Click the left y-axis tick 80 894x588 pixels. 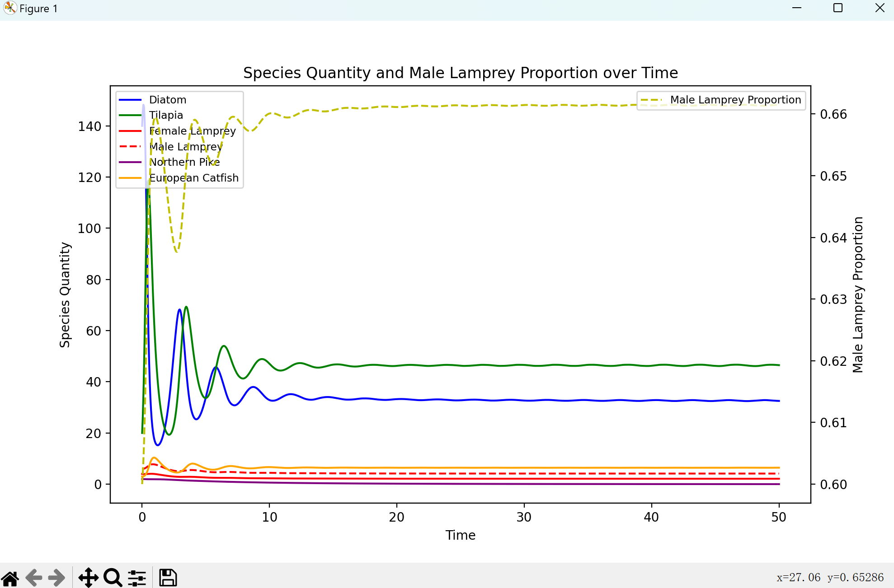click(x=94, y=280)
